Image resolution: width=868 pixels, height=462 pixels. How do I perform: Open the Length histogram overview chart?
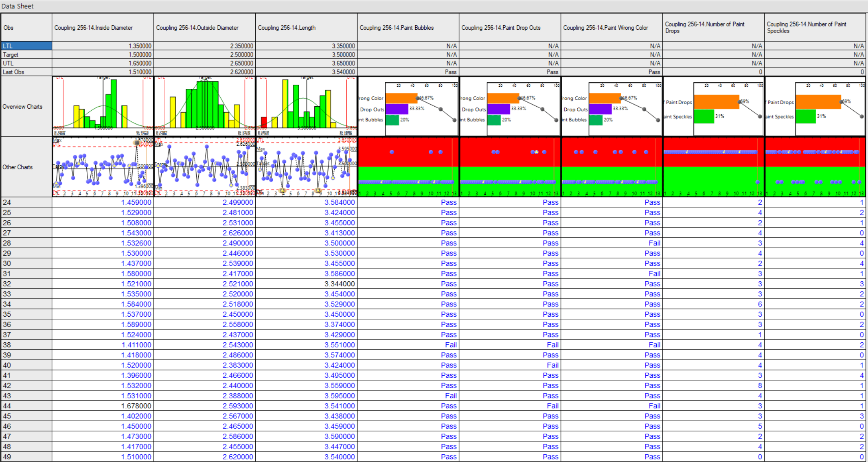pos(307,106)
